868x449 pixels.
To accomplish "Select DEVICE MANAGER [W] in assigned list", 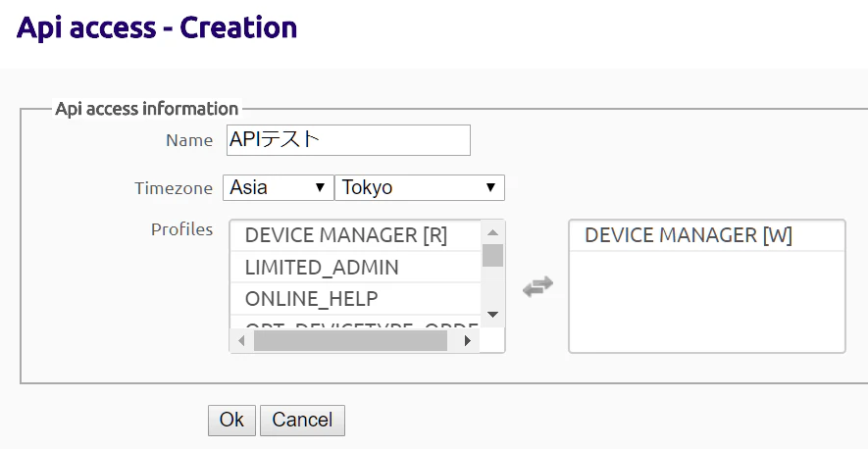I will click(x=707, y=235).
